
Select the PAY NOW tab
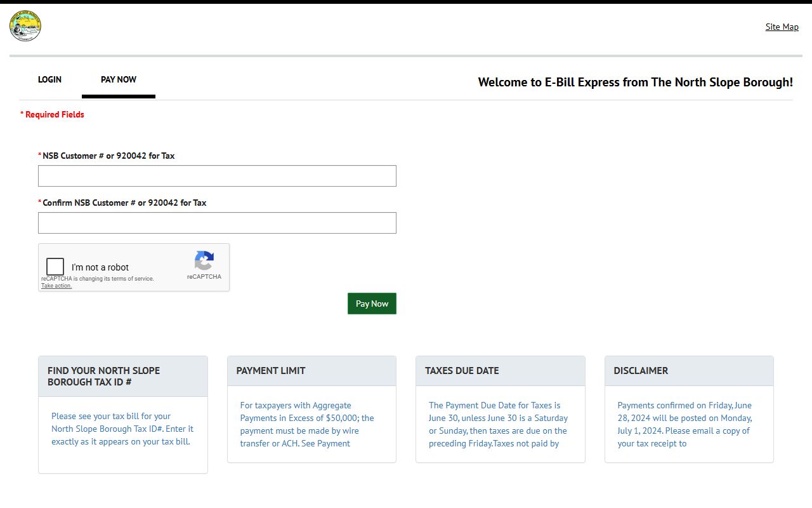[x=119, y=79]
